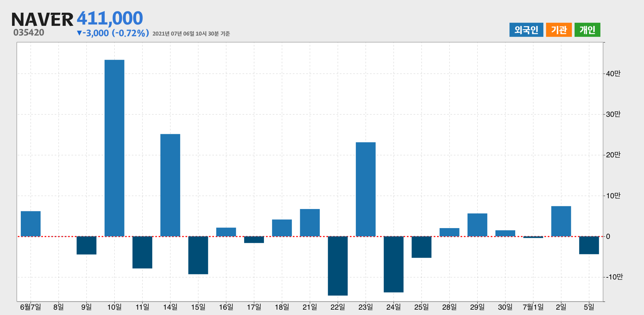Screen dimensions: 644x315
Task: Select the deepest negative bar at 22일
Action: [x=338, y=266]
